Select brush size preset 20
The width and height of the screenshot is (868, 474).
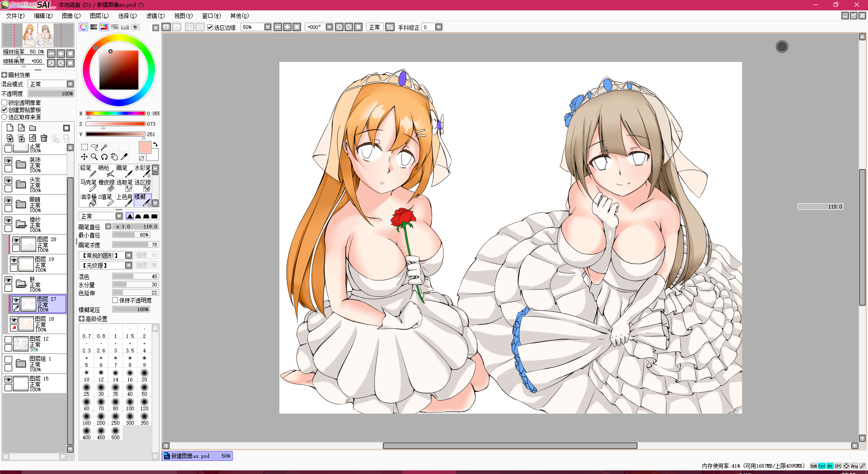(x=144, y=376)
